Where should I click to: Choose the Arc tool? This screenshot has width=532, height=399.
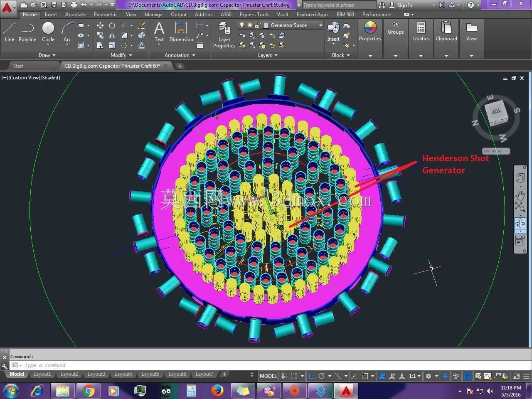click(x=67, y=32)
